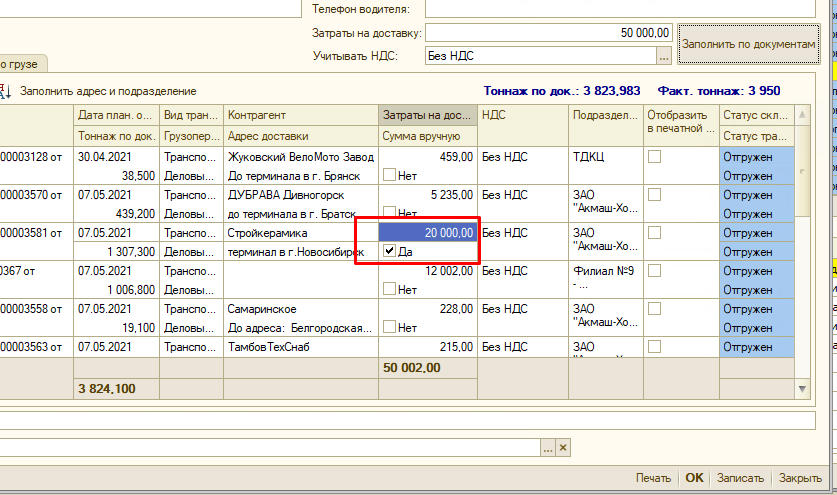Toggle 'Нет' checkbox in ДУБРАВА Дивногорск row

coord(389,213)
